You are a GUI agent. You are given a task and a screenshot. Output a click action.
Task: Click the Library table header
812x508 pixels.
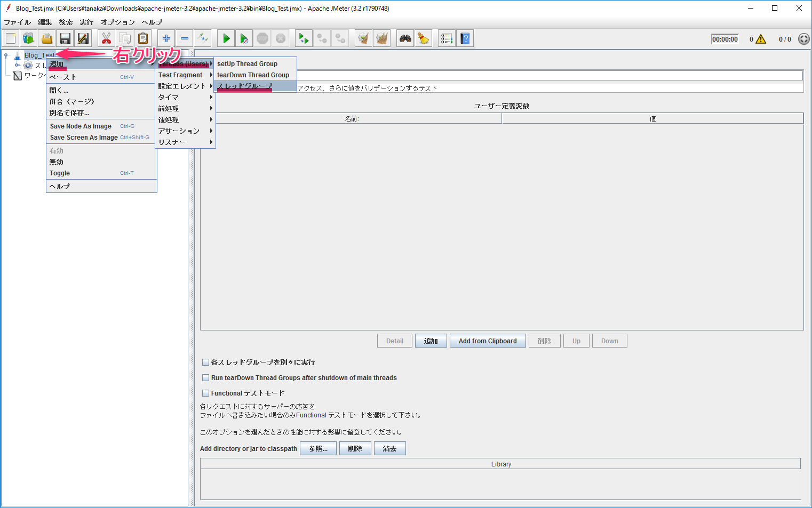pos(501,464)
